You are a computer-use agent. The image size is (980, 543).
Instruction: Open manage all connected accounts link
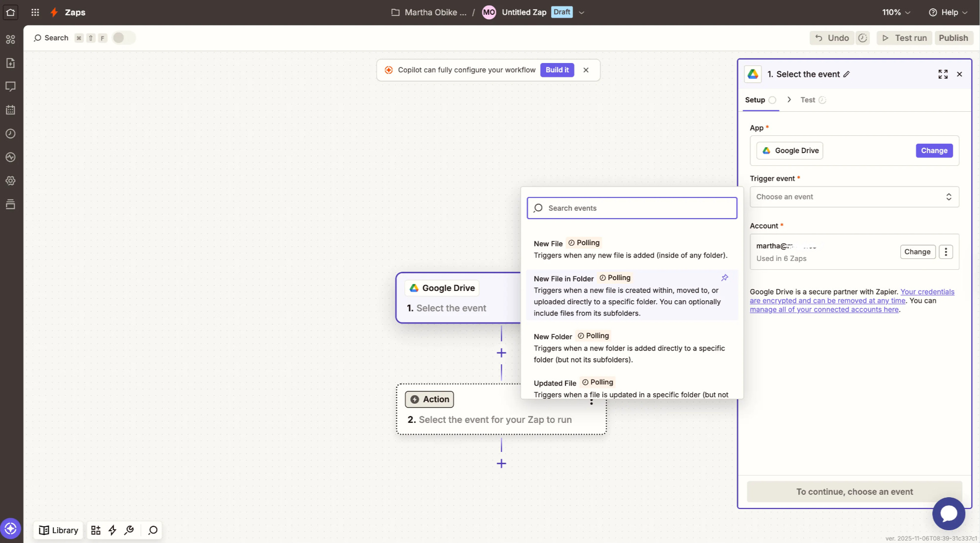coord(824,310)
